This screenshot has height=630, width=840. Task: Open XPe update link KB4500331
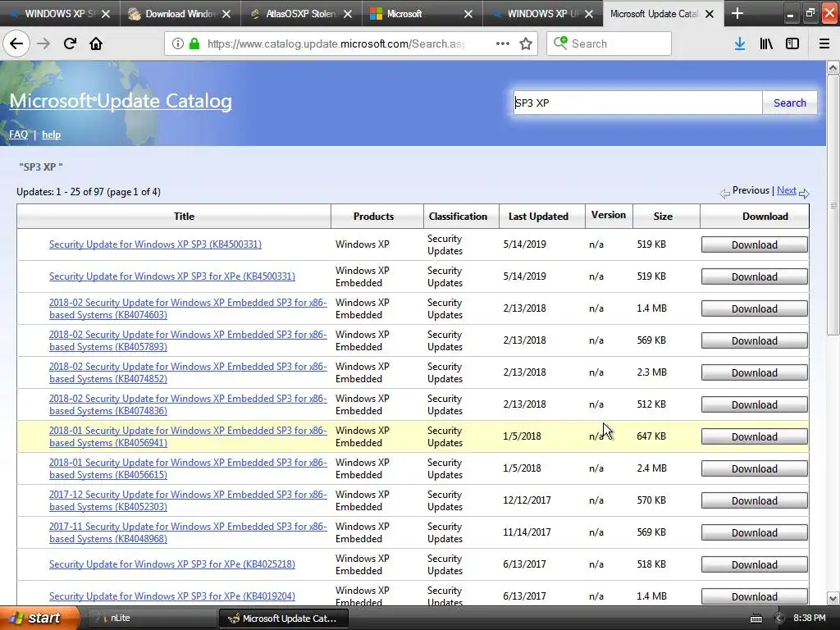tap(172, 276)
